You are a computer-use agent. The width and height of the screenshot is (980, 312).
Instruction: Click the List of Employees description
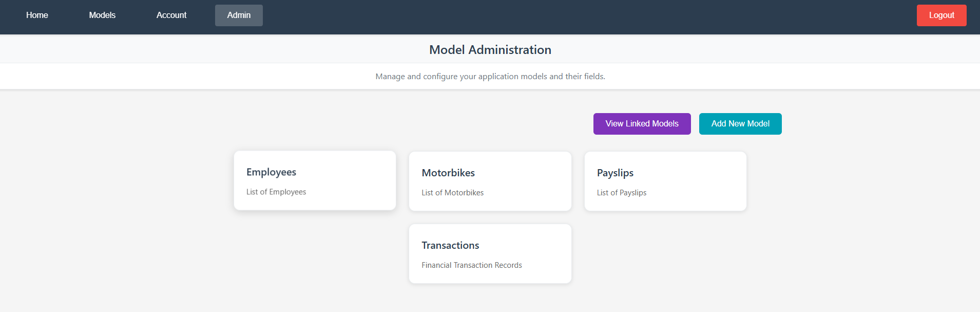(x=276, y=192)
